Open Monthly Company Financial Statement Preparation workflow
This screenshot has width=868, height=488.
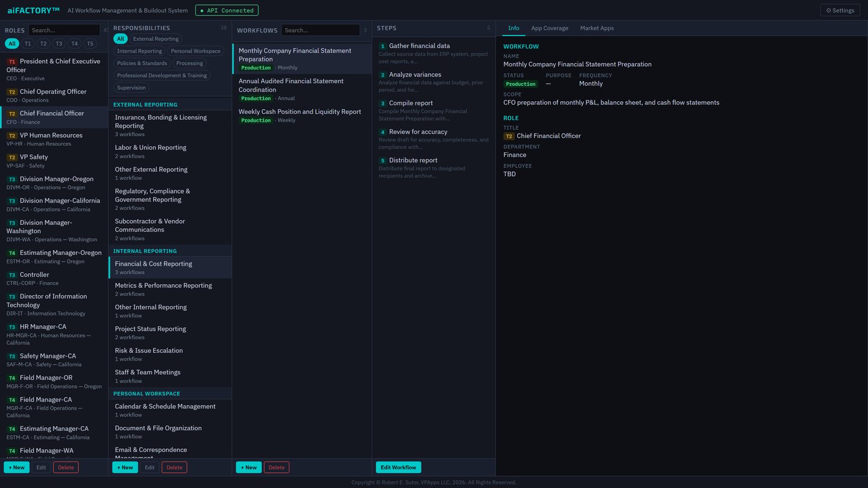(302, 58)
